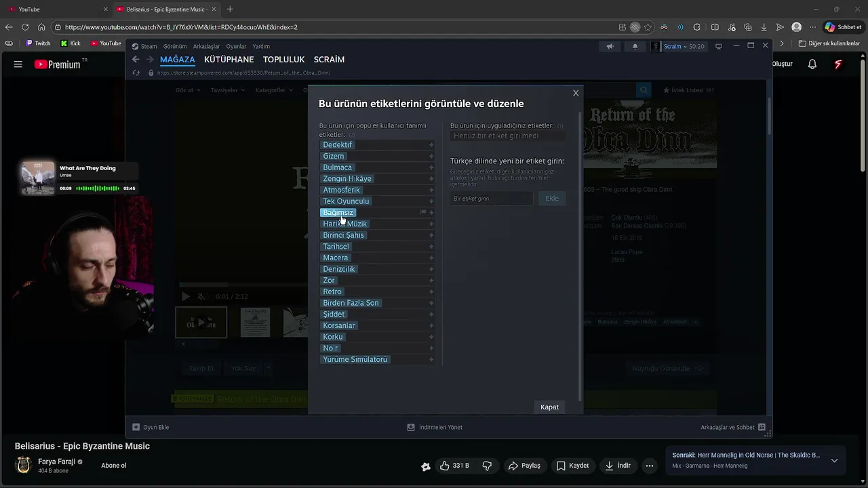Add the Retro tag using its plus icon
Viewport: 868px width, 488px height.
pyautogui.click(x=431, y=291)
